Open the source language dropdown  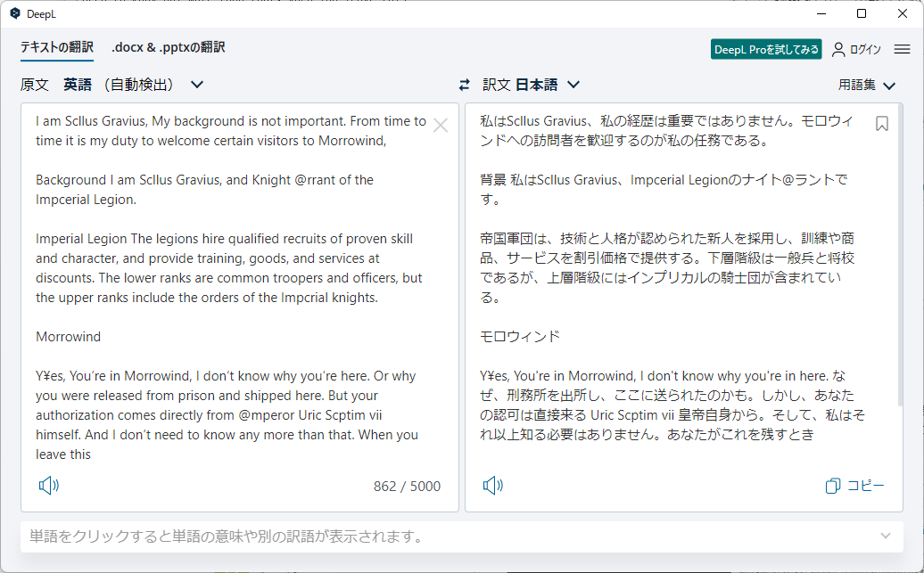(x=196, y=84)
